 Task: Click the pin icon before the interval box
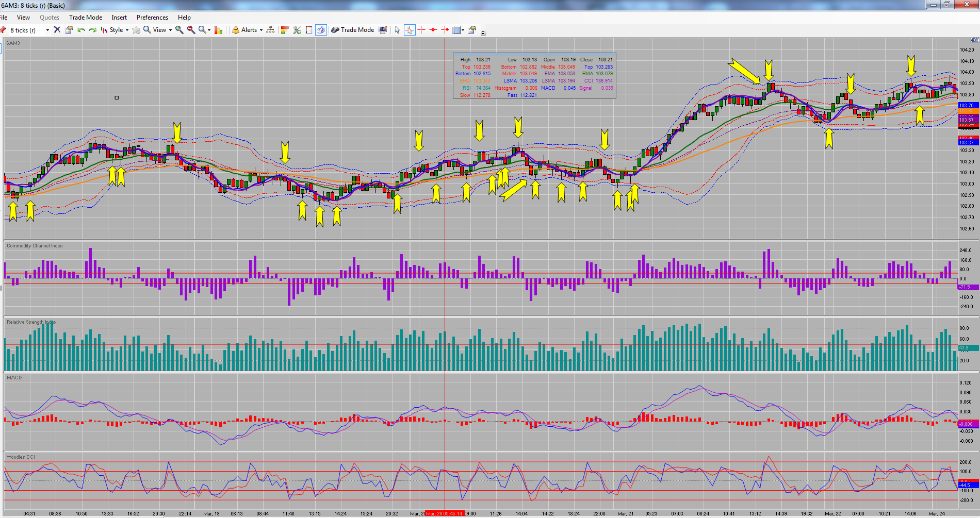coord(4,30)
